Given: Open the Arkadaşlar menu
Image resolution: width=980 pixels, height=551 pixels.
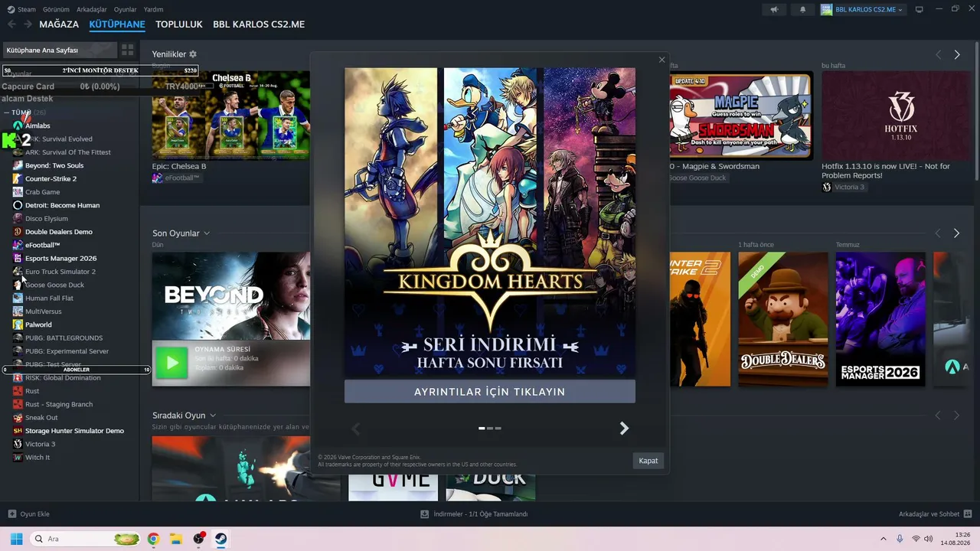Looking at the screenshot, I should (x=92, y=9).
